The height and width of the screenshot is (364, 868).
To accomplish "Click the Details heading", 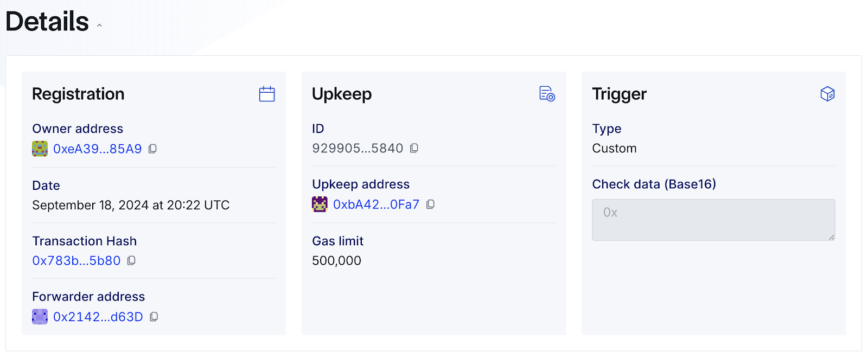I will click(x=47, y=22).
